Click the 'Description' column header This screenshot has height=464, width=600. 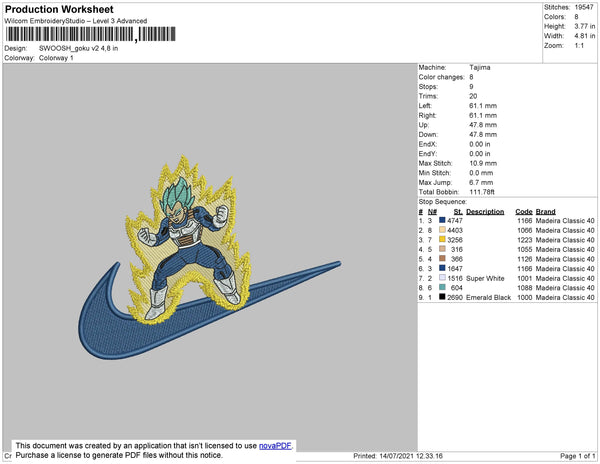pyautogui.click(x=485, y=212)
